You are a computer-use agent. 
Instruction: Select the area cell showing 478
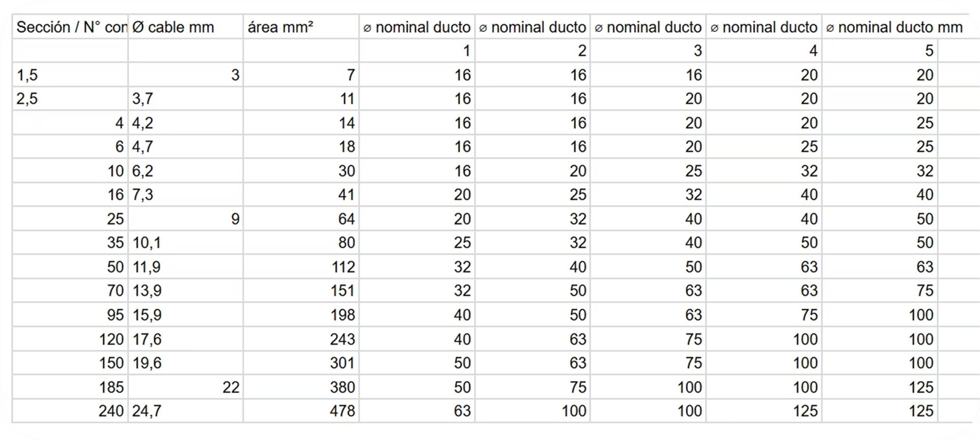[x=301, y=411]
